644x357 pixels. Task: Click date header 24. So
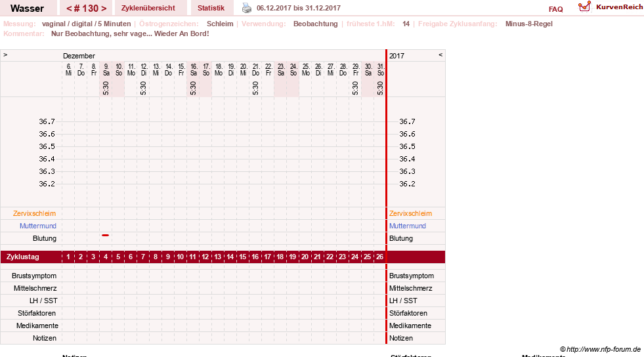pos(293,70)
